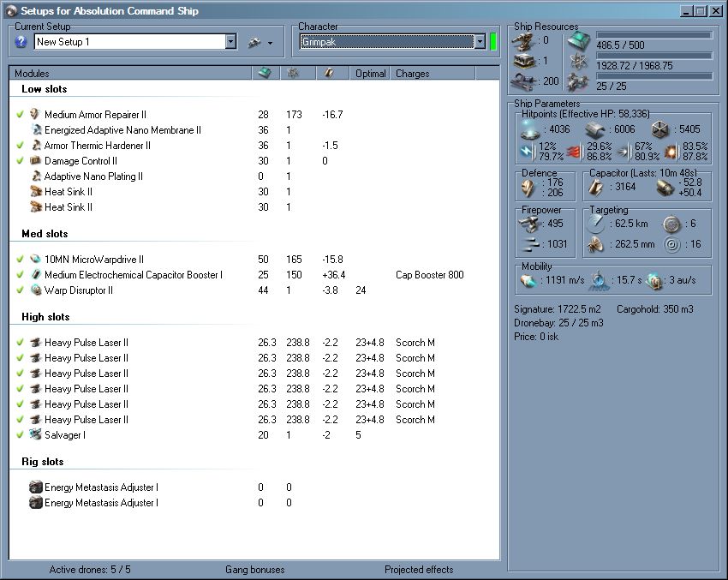Screen dimensions: 728x580
Task: Maximize the Setups for Absolution window
Action: click(701, 10)
